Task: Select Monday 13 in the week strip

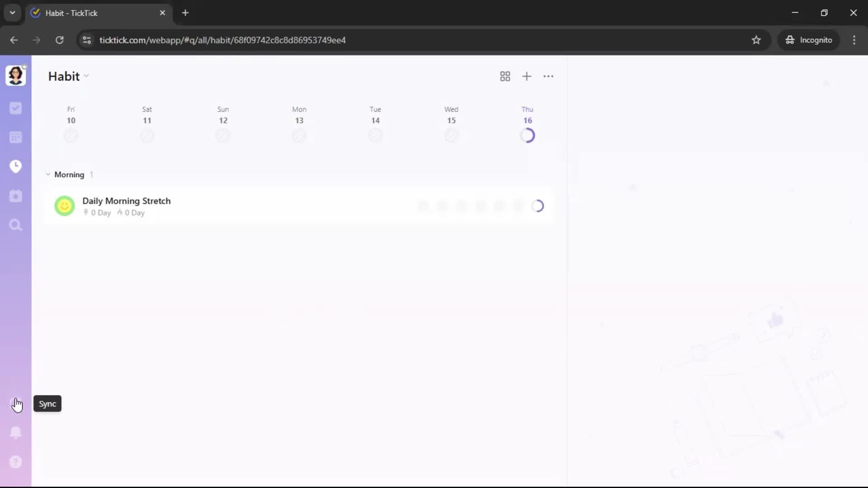Action: 299,121
